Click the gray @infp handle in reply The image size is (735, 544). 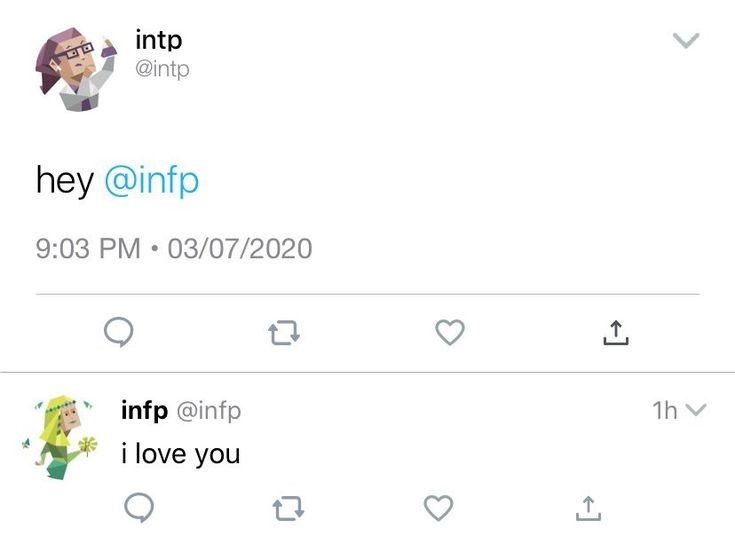click(209, 410)
